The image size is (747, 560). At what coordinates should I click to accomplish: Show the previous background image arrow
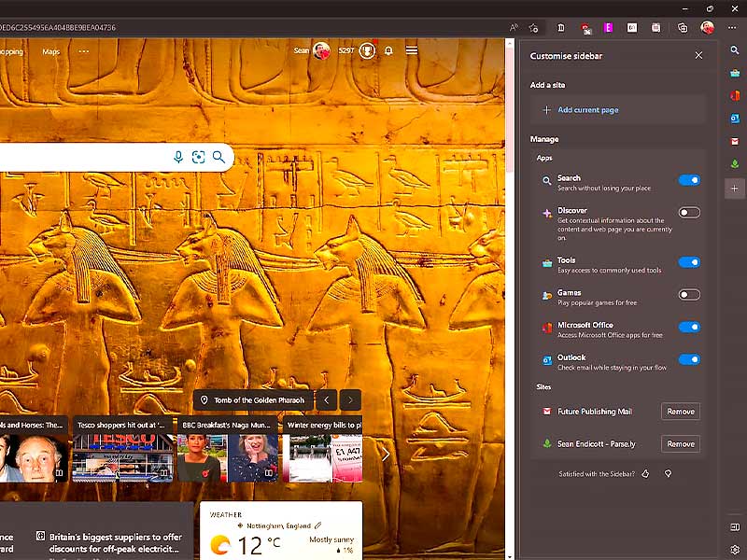pyautogui.click(x=326, y=400)
